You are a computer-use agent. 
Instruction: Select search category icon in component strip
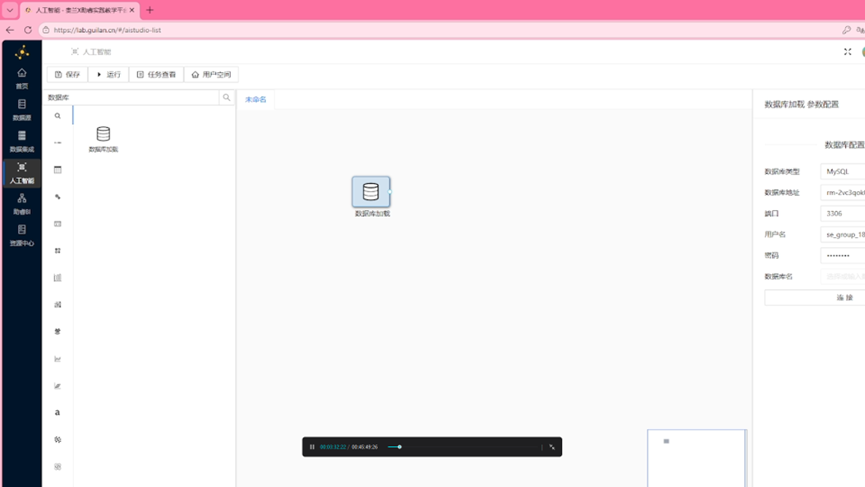pos(57,116)
